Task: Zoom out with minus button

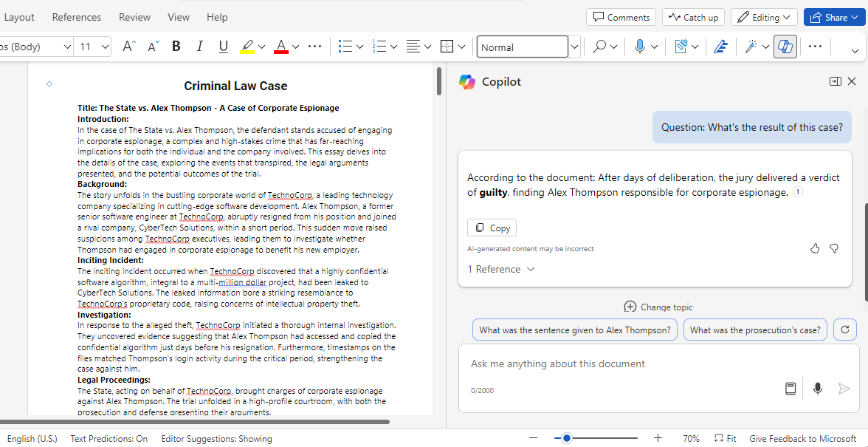Action: coord(533,438)
